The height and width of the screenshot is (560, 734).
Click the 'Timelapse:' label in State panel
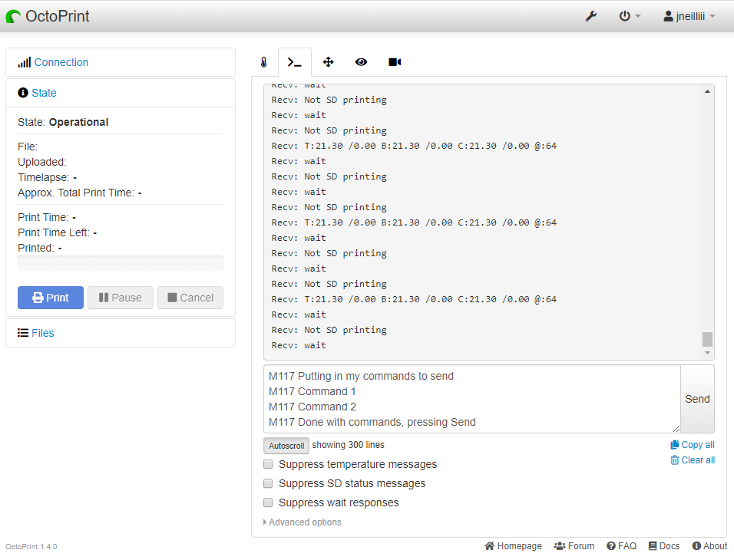(x=44, y=177)
